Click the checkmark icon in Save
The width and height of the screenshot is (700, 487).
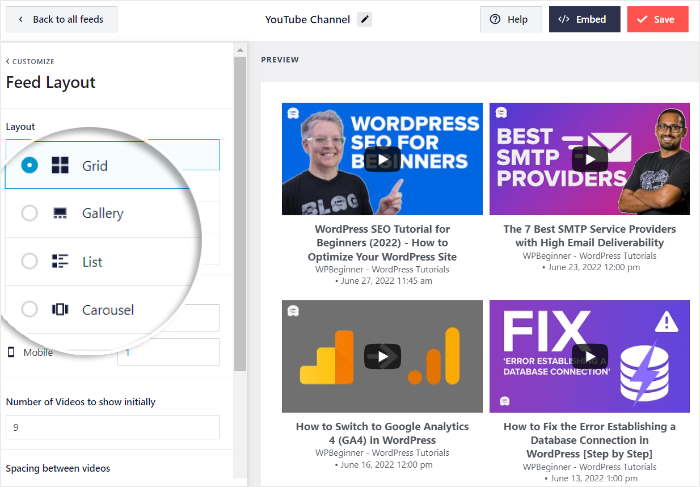click(x=642, y=19)
